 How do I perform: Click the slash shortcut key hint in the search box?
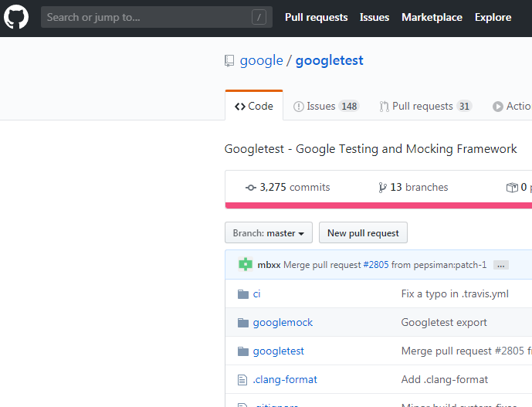coord(259,17)
